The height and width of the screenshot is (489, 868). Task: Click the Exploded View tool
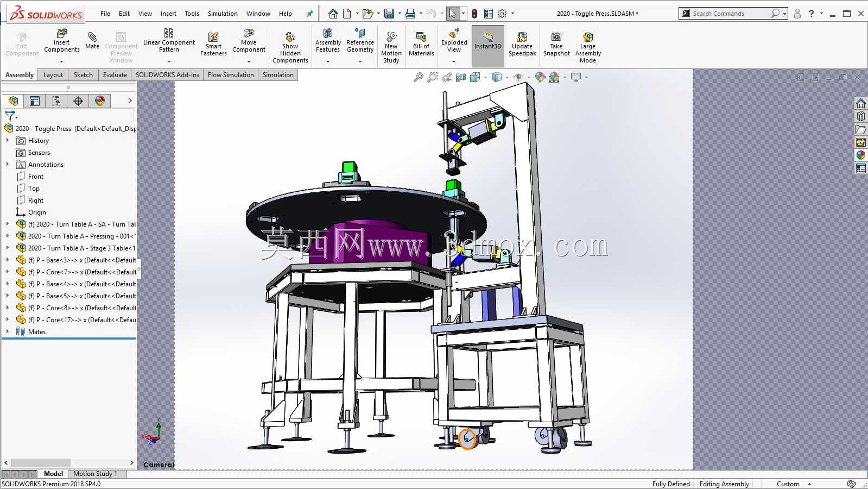tap(454, 41)
